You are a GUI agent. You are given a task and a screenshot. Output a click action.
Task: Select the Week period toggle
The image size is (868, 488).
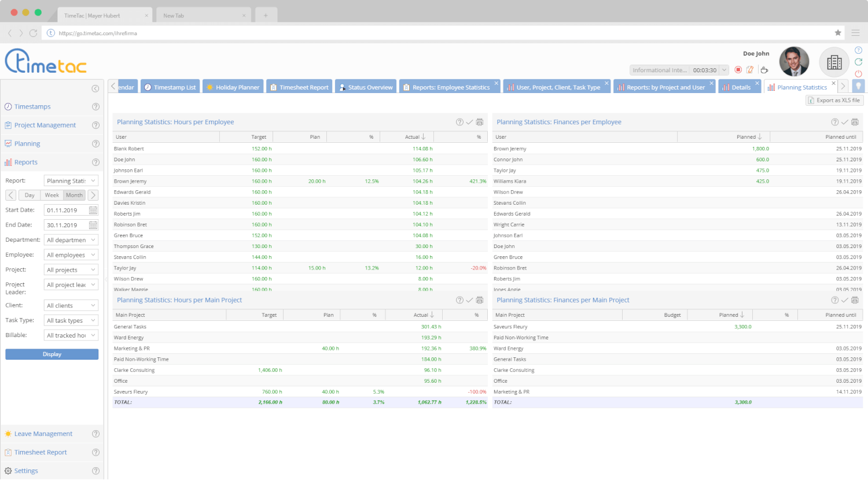52,195
